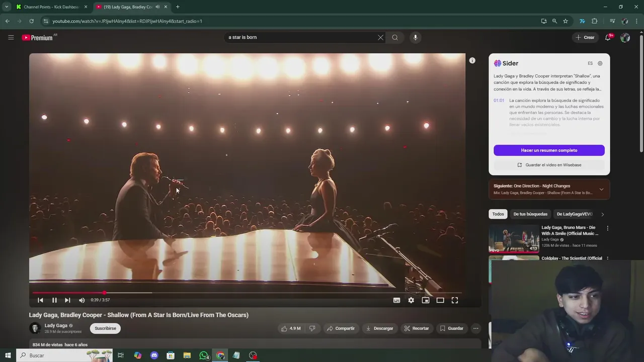Open Lady Gaga channel avatar
644x362 pixels.
(x=35, y=328)
